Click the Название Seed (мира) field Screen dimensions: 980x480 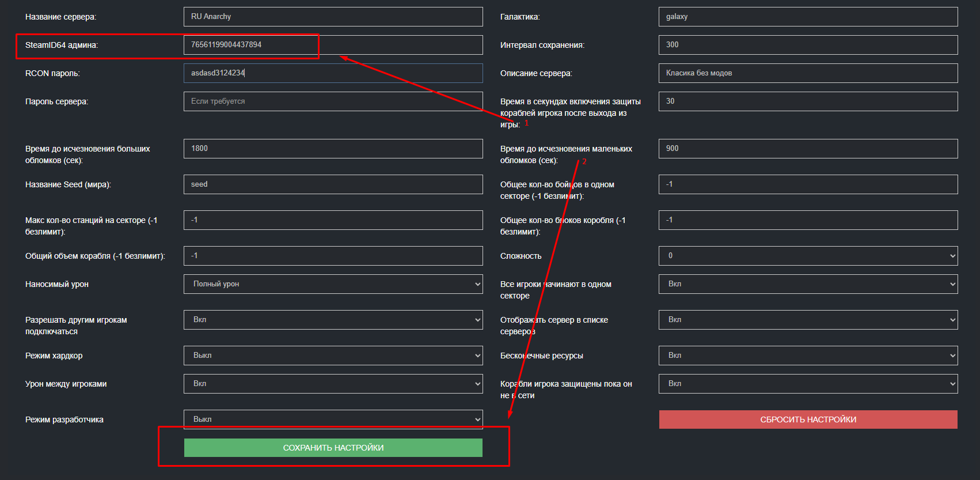(333, 184)
